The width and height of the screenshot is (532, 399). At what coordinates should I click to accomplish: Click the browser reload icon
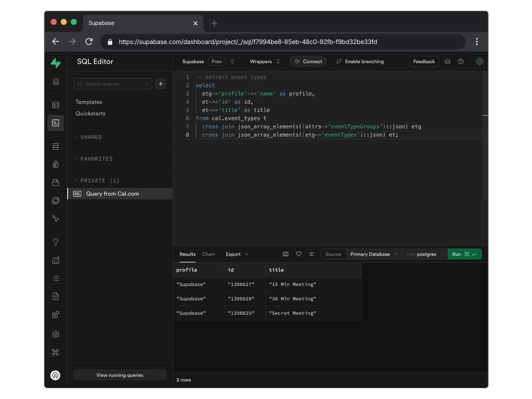tap(89, 42)
